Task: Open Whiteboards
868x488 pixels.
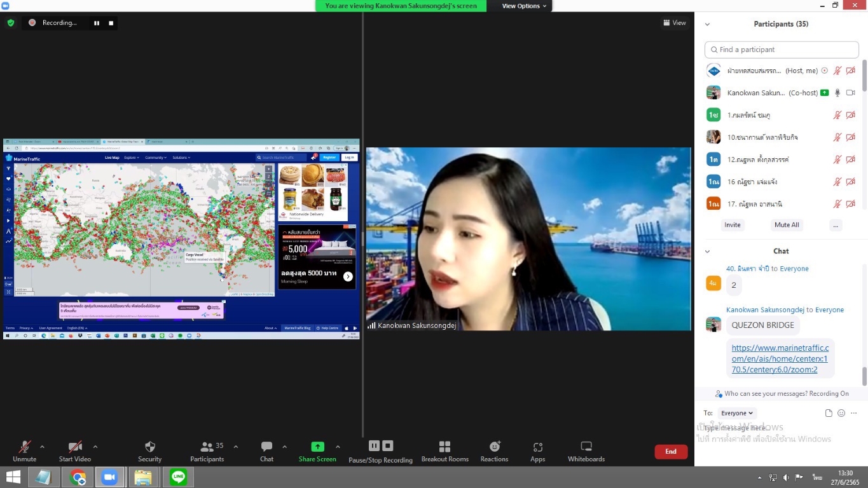Action: click(586, 447)
